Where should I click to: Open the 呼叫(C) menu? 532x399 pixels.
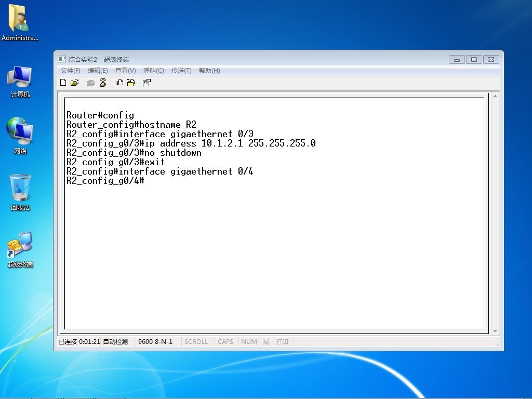coord(154,71)
